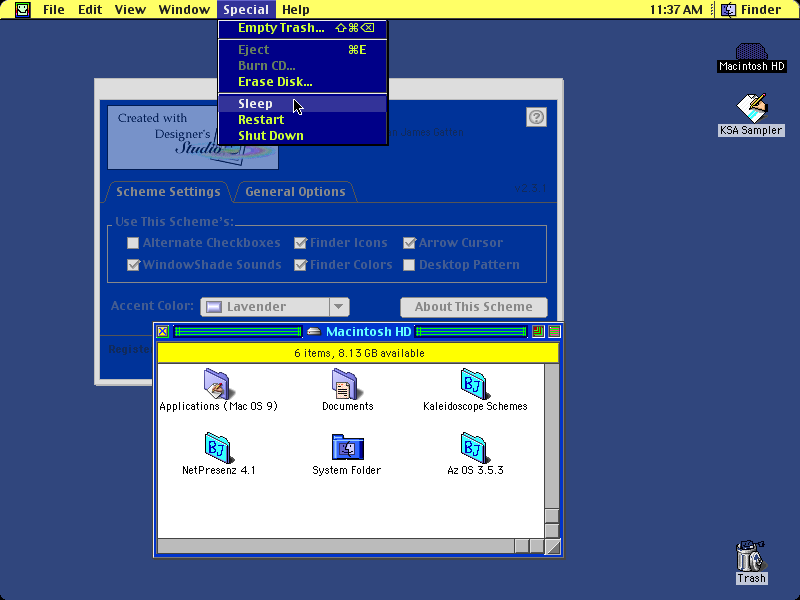Close the Macintosh HD window
800x600 pixels.
[163, 332]
